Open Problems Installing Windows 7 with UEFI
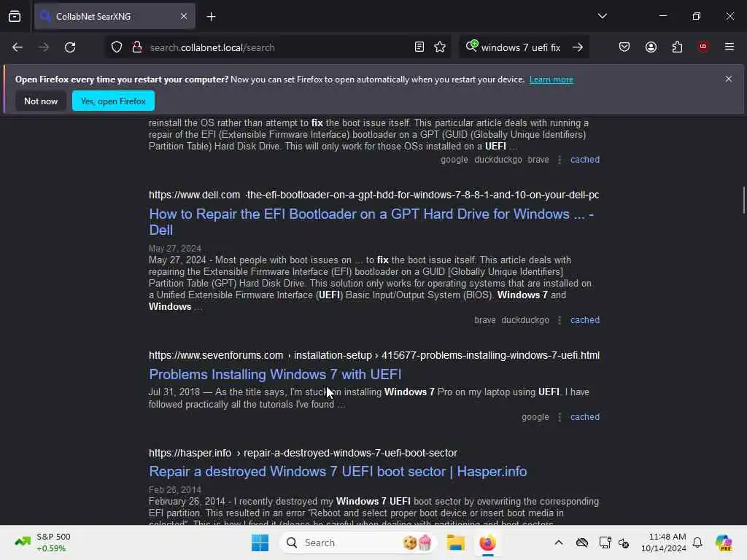This screenshot has height=560, width=747. pos(275,374)
